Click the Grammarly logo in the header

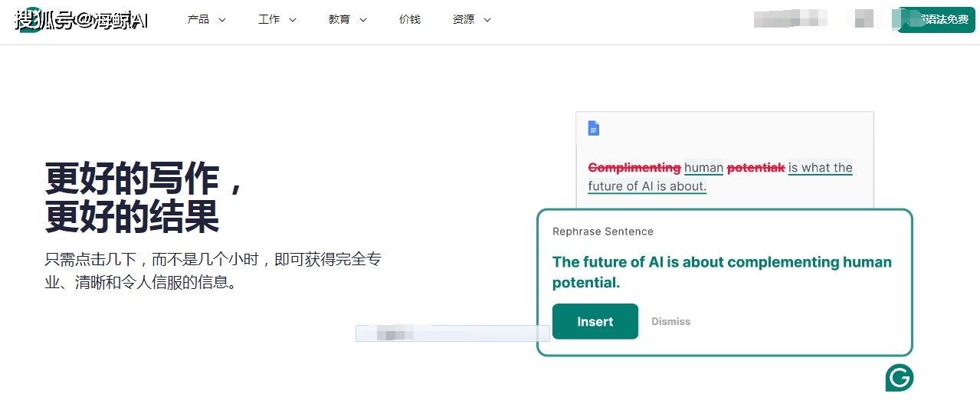29,21
